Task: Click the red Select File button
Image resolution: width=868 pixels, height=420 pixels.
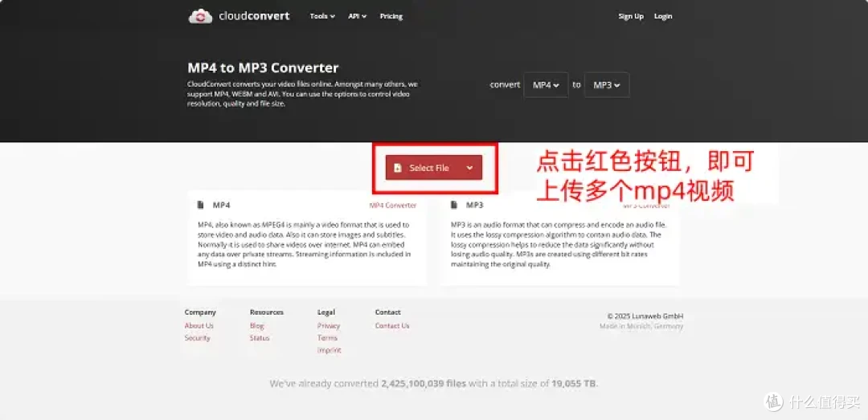Action: click(x=434, y=168)
